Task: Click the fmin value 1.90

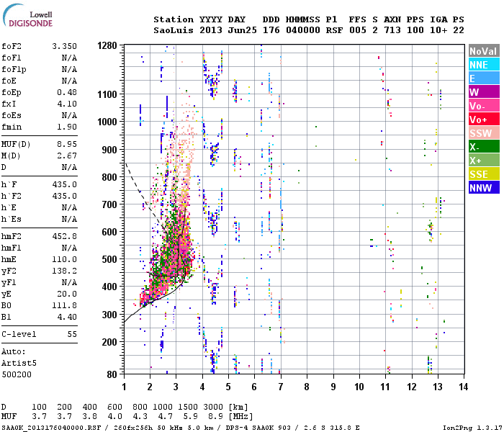Action: 67,127
